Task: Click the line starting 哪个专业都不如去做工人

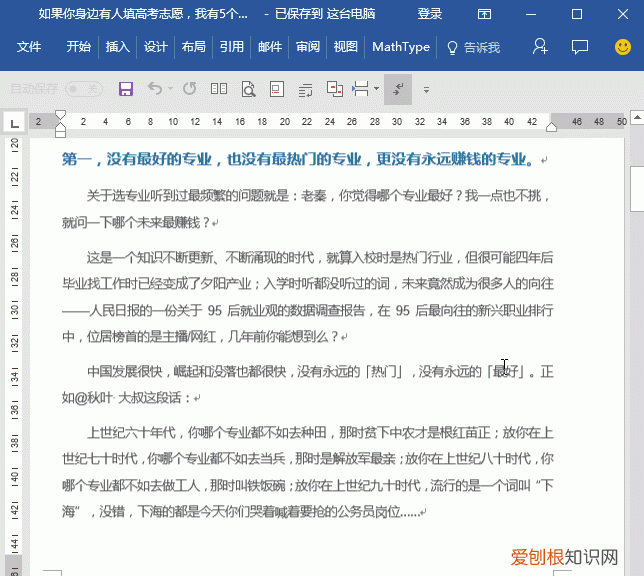Action: click(x=308, y=486)
